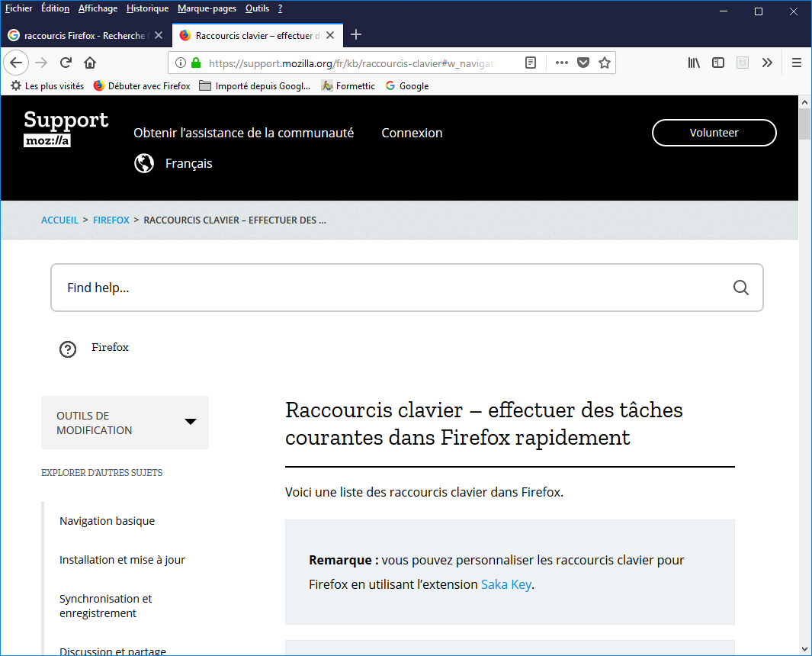The image size is (812, 656).
Task: Switch to the raccourcis Firefox Google tab
Action: coord(86,35)
